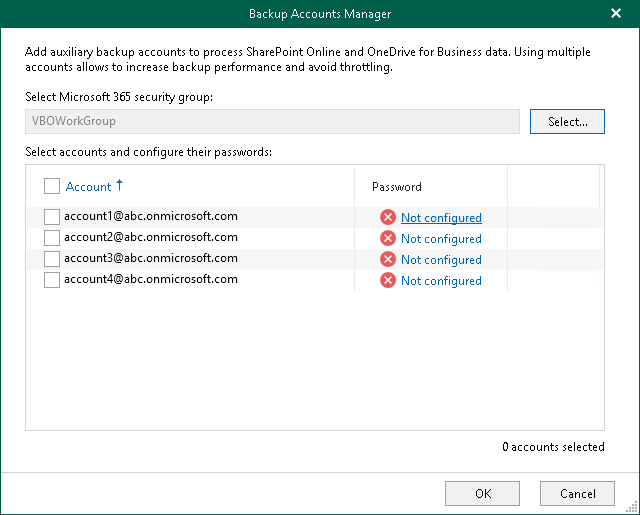Click the sort arrow beside Account header

[x=121, y=185]
